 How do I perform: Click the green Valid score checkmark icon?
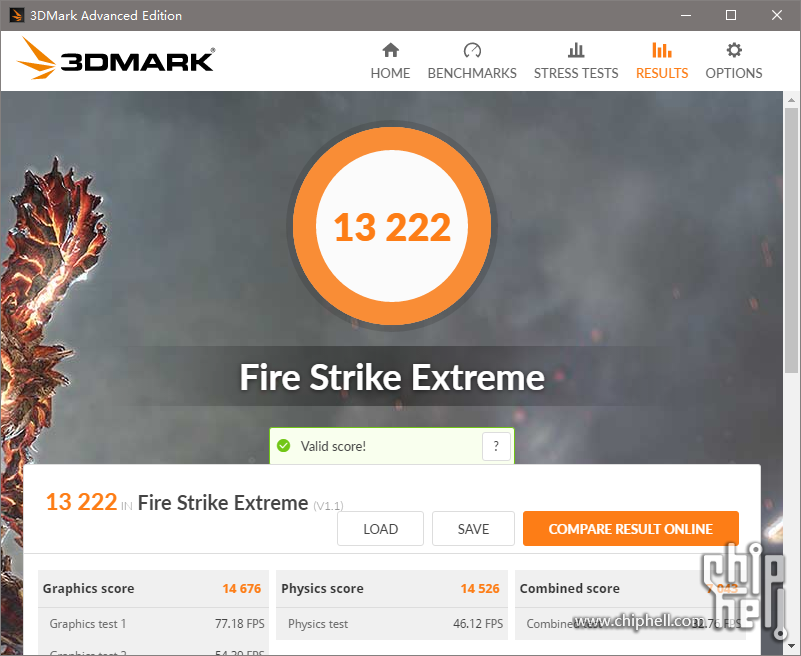(x=284, y=446)
